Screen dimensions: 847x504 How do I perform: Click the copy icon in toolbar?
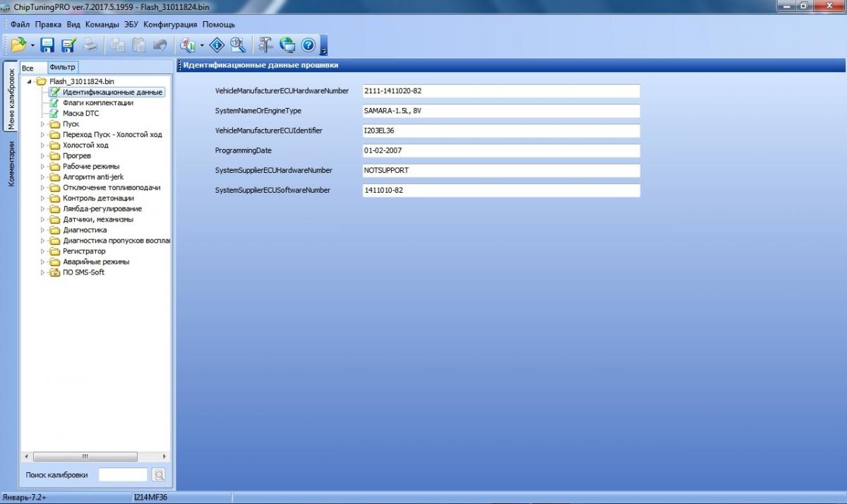pyautogui.click(x=118, y=45)
